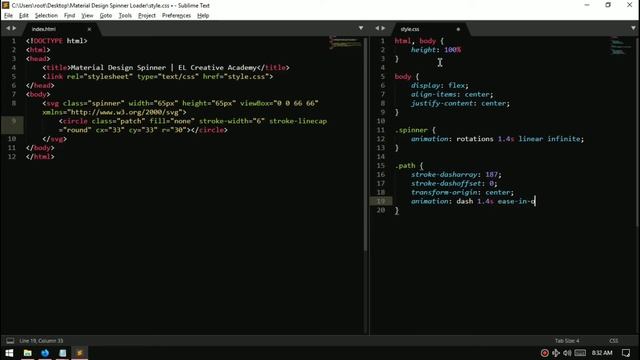The image size is (640, 360).
Task: Change Tab Size: 4 setting
Action: click(x=567, y=341)
